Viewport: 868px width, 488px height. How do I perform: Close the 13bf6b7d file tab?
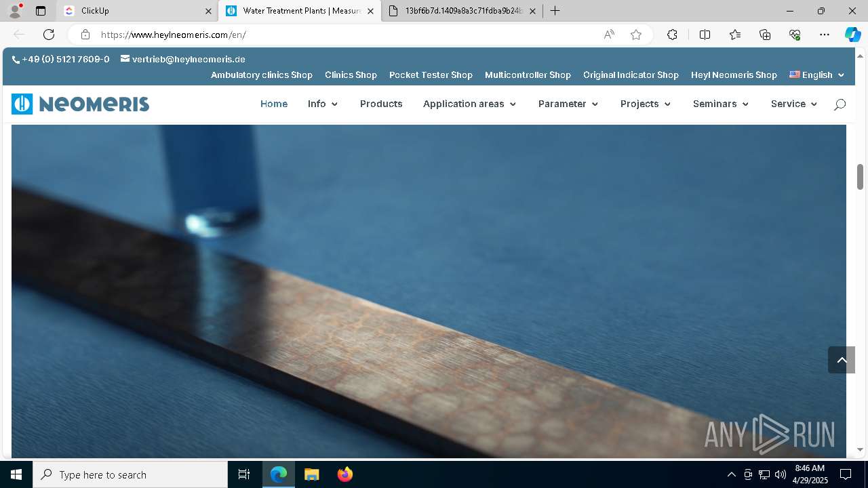[532, 11]
